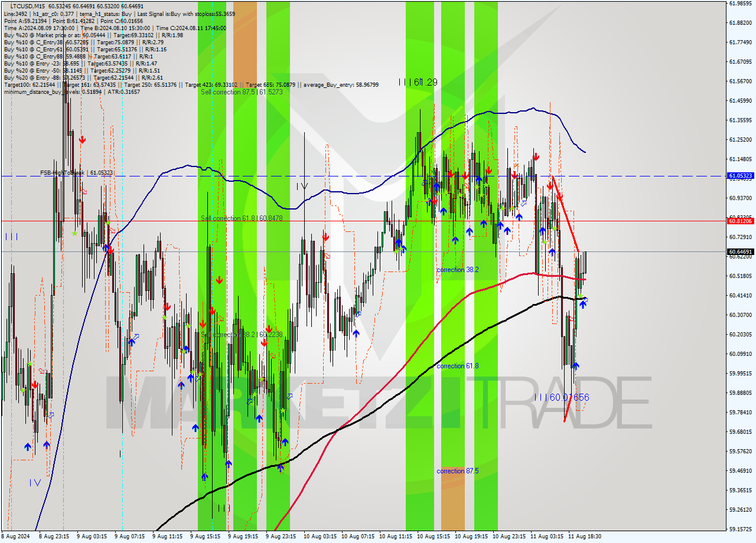Click the '10 Aug 19:15' time label

click(x=471, y=537)
